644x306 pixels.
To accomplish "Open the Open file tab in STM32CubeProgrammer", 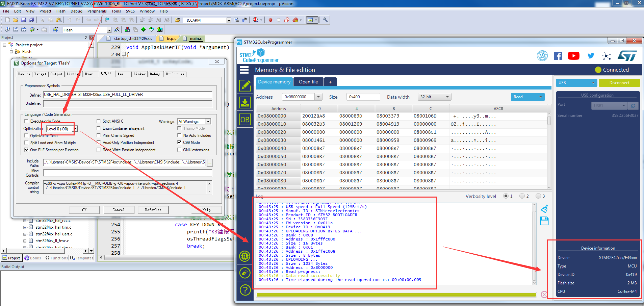I will (308, 82).
